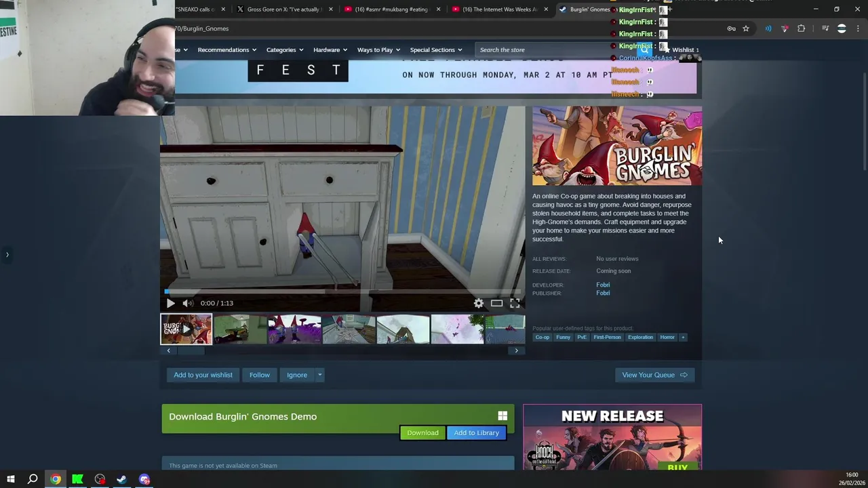Screen dimensions: 868x488
Task: Expand the Ignore options dropdown arrow
Action: 319,375
